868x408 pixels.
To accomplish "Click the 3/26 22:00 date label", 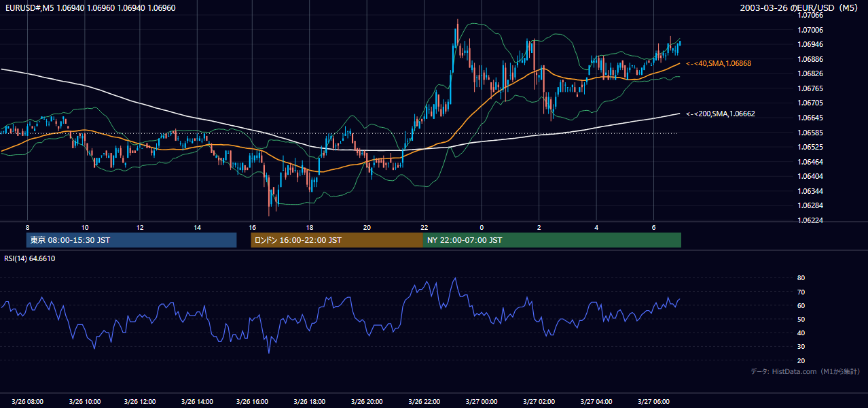I will click(426, 402).
